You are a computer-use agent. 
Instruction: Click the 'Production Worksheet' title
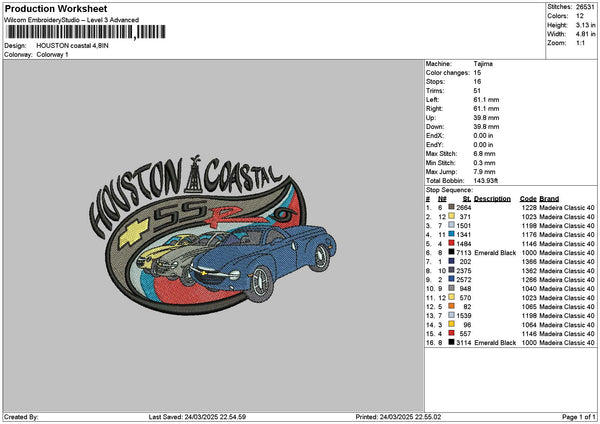click(x=56, y=8)
